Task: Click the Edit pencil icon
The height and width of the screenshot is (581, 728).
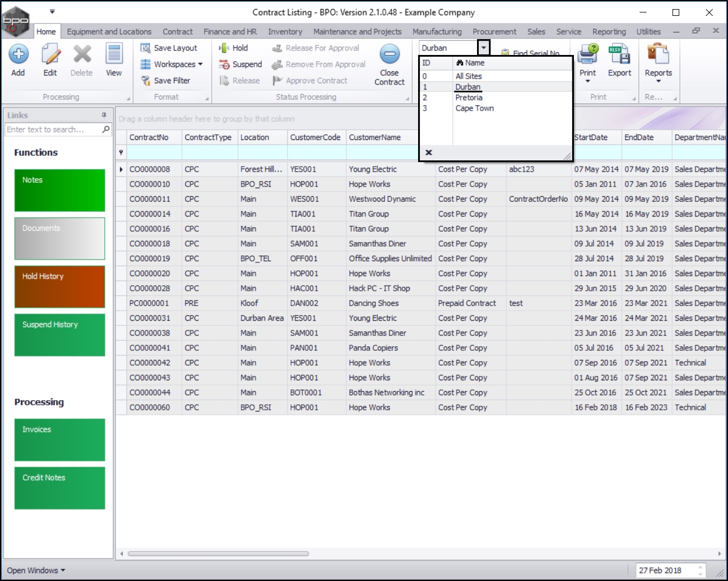Action: 50,54
